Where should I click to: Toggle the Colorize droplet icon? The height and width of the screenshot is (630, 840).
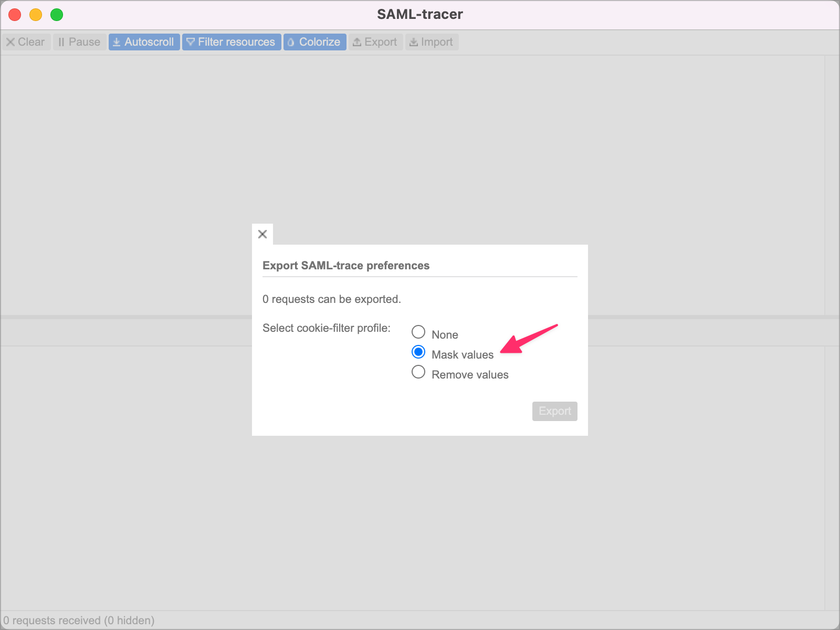pos(291,41)
